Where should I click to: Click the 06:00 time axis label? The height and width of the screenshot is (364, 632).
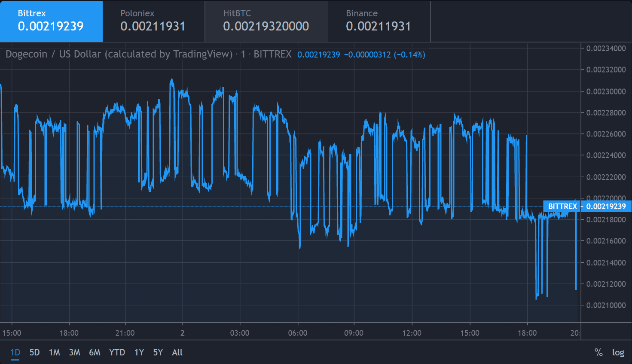coord(298,333)
